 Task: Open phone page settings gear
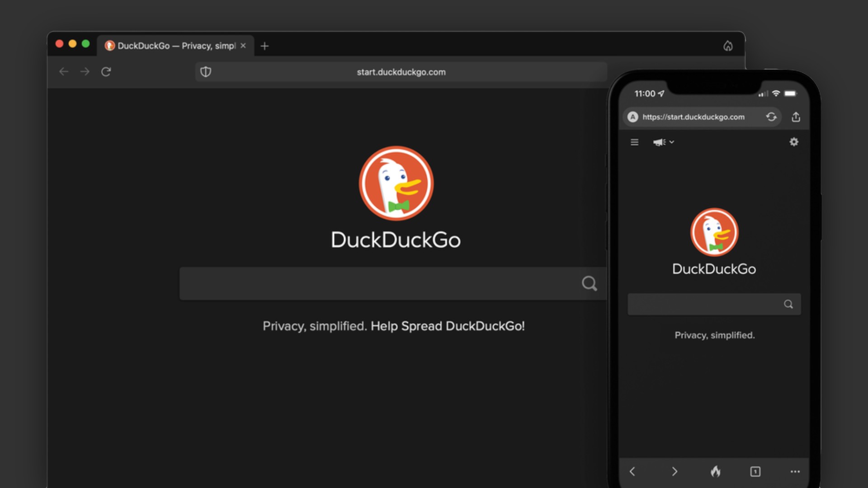click(794, 142)
